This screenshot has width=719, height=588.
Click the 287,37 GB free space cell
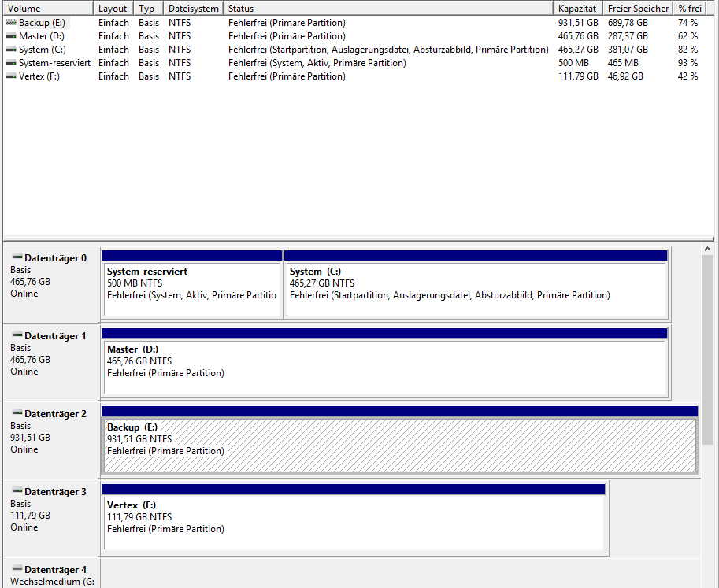[628, 35]
